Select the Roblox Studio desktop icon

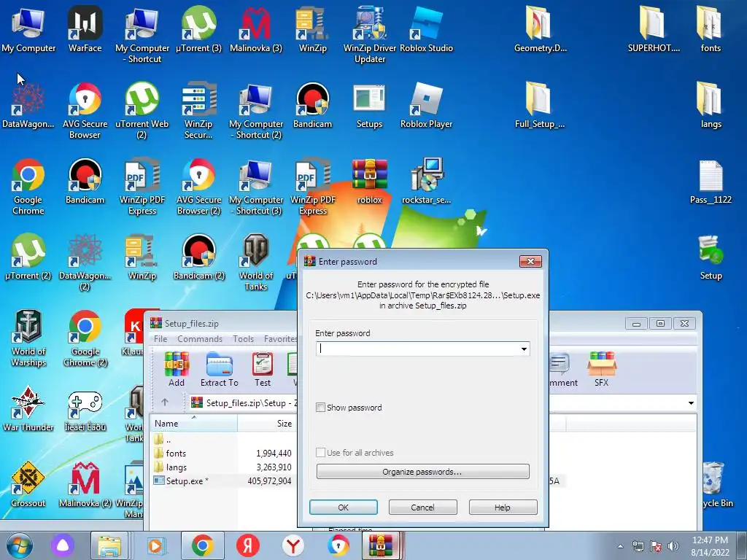(x=426, y=29)
